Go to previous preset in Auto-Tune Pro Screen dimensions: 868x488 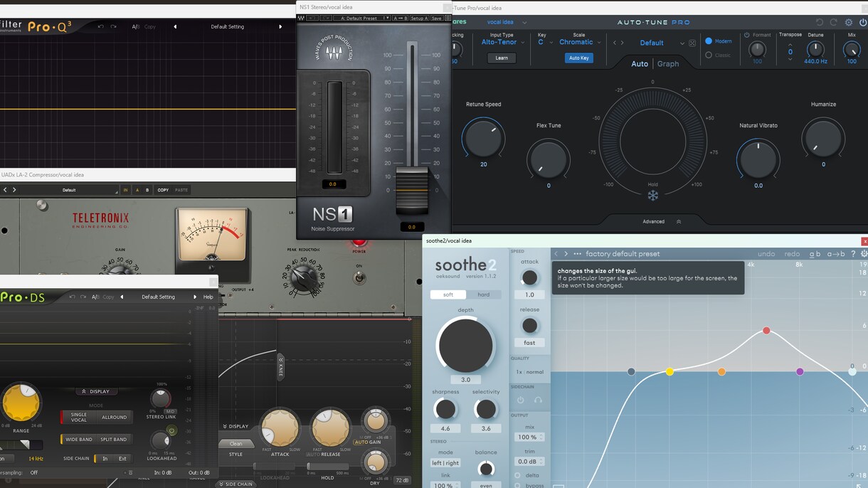(615, 43)
